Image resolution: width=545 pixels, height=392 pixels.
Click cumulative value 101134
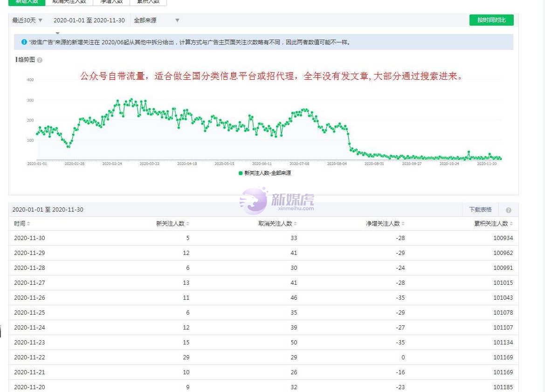coord(503,343)
